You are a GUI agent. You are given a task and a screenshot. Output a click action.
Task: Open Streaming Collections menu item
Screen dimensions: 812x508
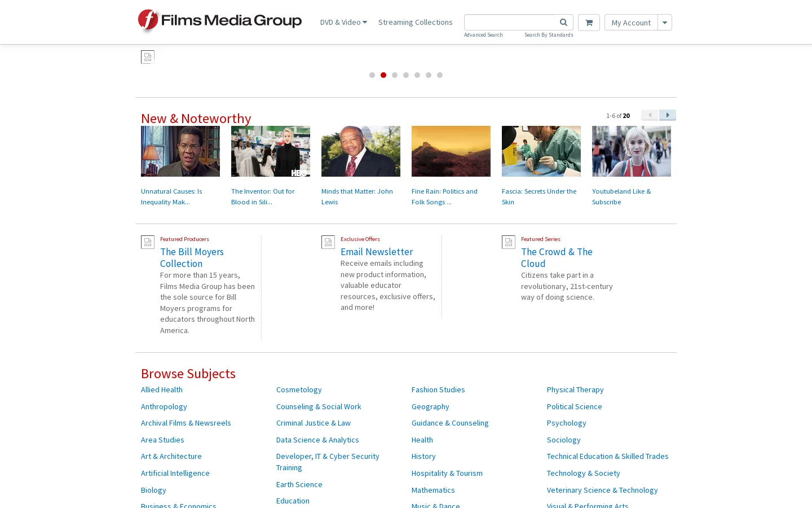(415, 22)
